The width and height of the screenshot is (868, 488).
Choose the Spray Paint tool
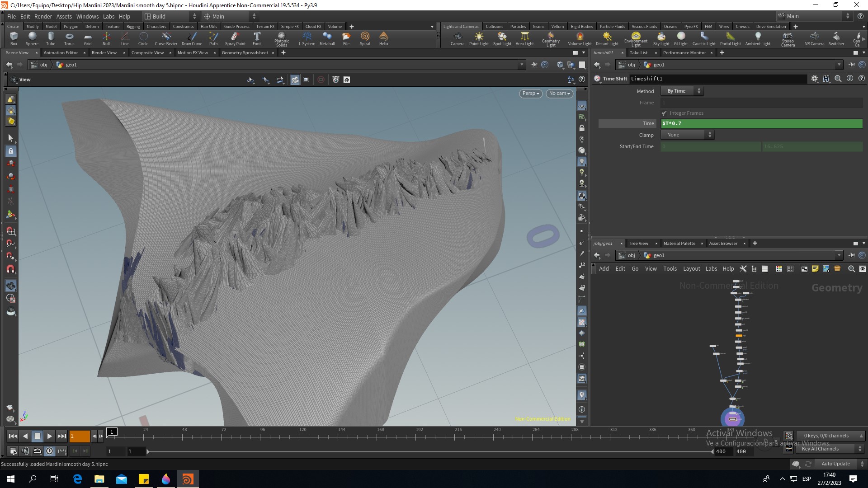tap(235, 38)
